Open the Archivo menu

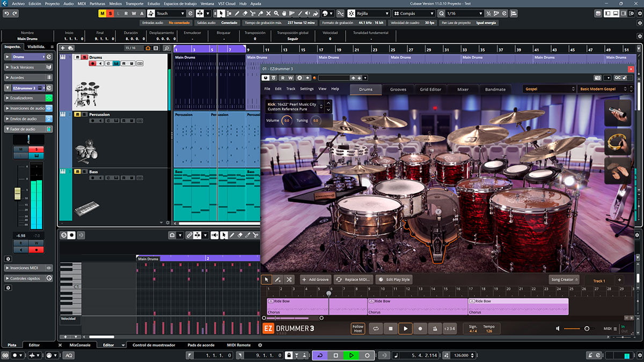(x=18, y=4)
